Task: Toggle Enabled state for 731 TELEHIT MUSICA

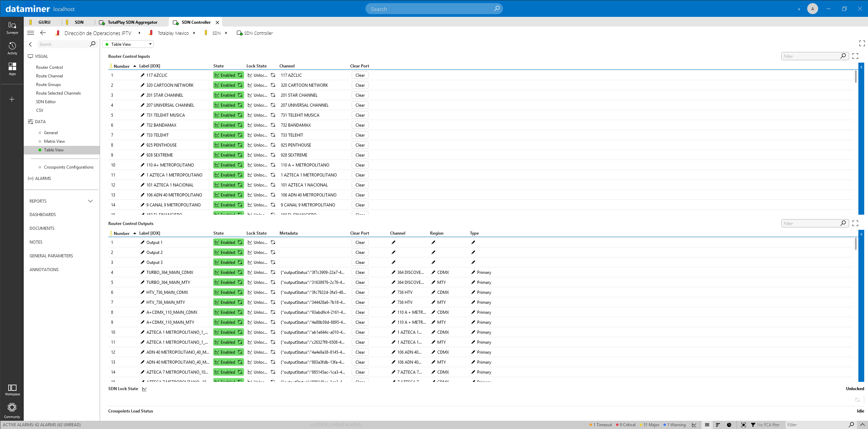Action: click(228, 115)
